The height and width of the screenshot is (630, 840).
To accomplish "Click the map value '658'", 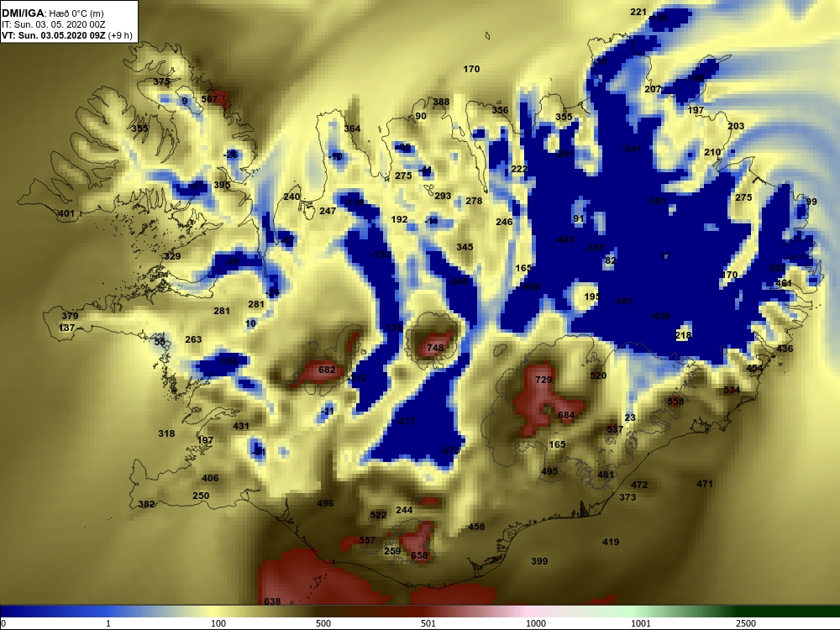I will click(419, 555).
